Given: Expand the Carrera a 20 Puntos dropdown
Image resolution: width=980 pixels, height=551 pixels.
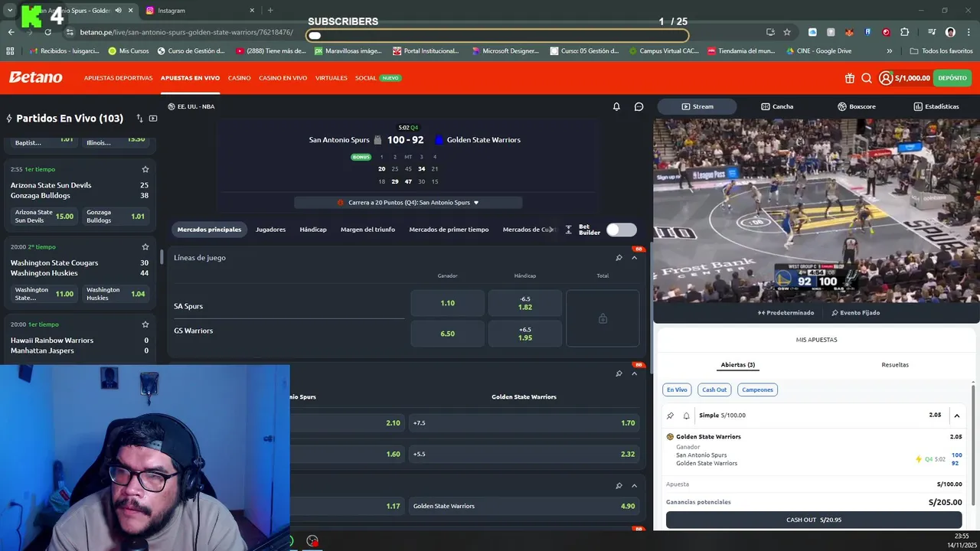Looking at the screenshot, I should (408, 203).
